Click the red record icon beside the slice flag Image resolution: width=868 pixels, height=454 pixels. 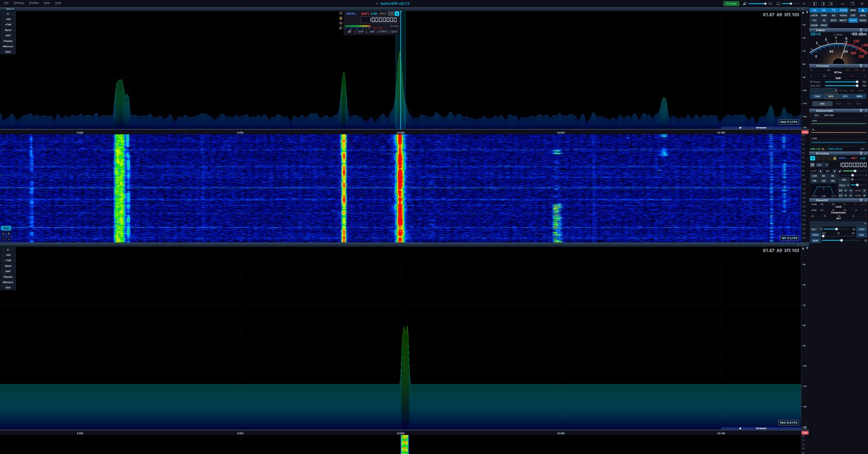point(341,23)
